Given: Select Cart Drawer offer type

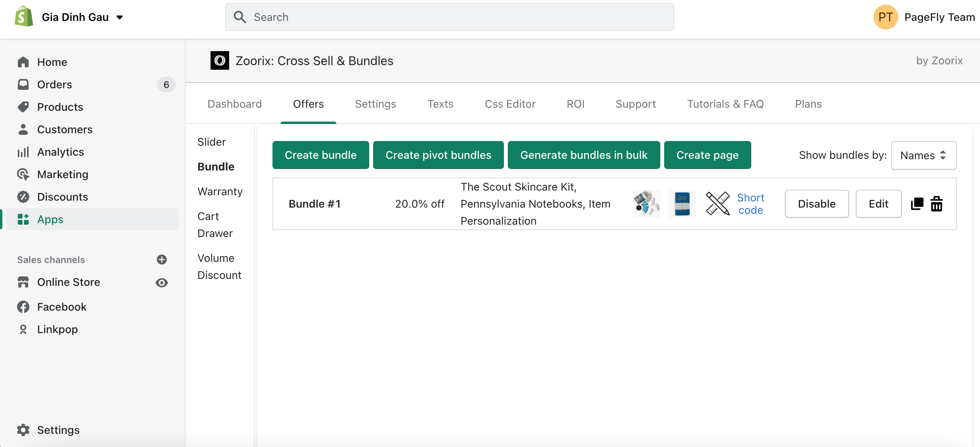Looking at the screenshot, I should [215, 225].
